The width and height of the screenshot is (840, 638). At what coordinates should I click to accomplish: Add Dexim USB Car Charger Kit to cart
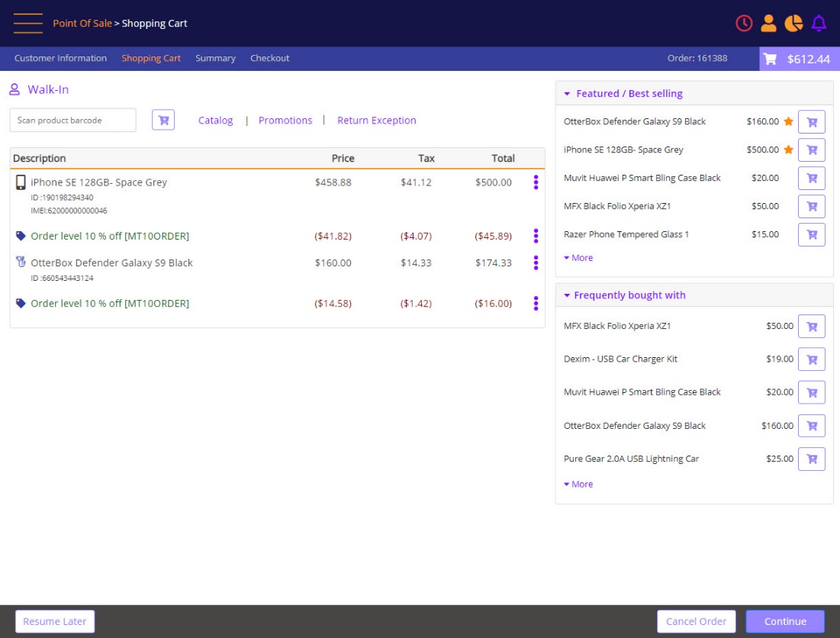[x=812, y=359]
